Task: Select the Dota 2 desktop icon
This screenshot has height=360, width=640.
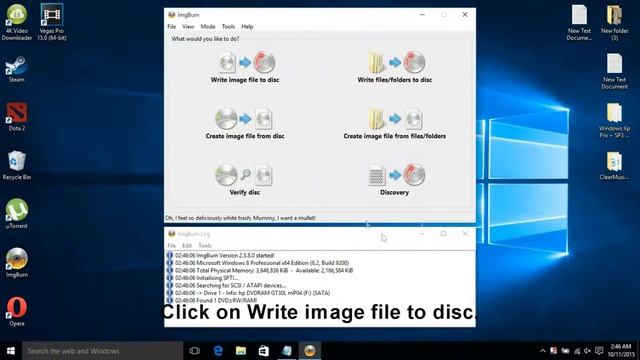Action: tap(17, 117)
